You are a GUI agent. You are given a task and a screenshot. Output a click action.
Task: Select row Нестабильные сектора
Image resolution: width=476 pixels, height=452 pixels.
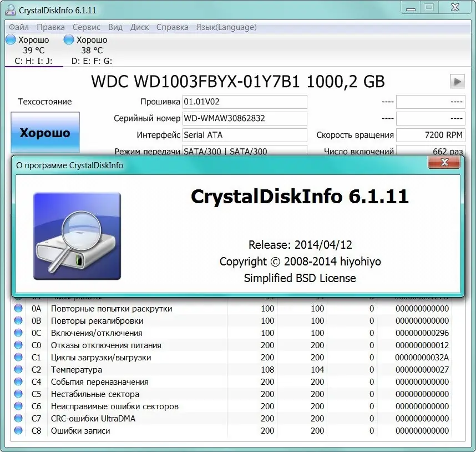pyautogui.click(x=232, y=394)
